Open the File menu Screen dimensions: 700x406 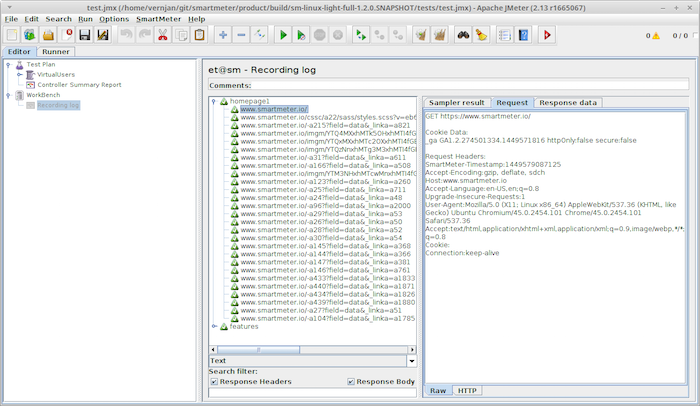tap(11, 19)
